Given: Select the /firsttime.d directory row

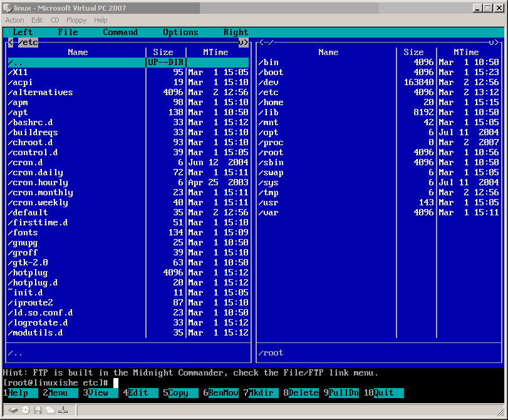Looking at the screenshot, I should [128, 222].
